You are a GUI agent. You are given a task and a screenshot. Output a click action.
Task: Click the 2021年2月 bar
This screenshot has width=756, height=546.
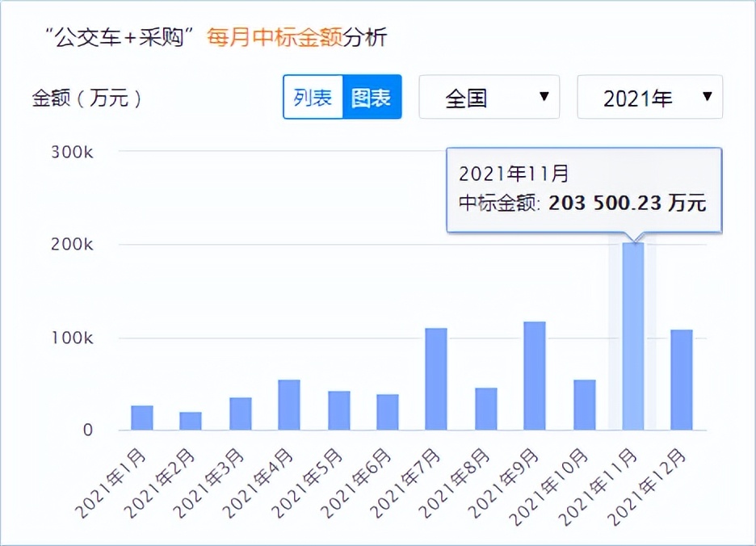[191, 420]
